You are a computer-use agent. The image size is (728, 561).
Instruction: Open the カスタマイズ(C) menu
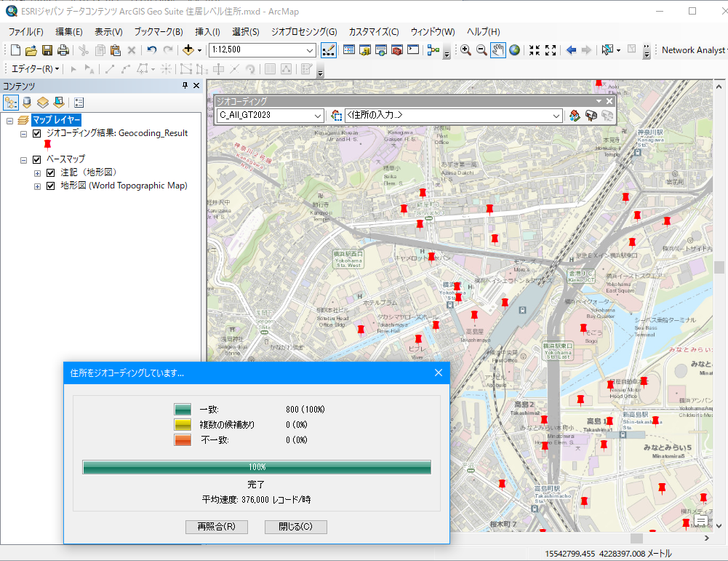point(374,31)
